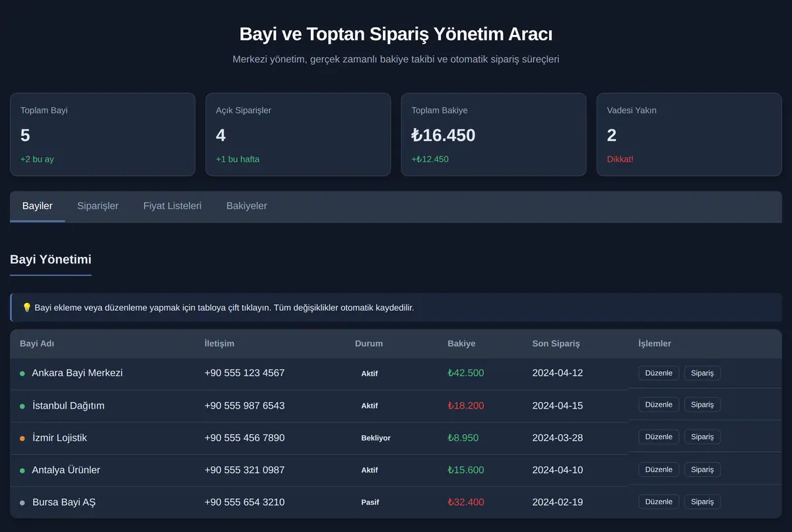Image resolution: width=792 pixels, height=532 pixels.
Task: Click the İşlemler column header
Action: tap(655, 343)
